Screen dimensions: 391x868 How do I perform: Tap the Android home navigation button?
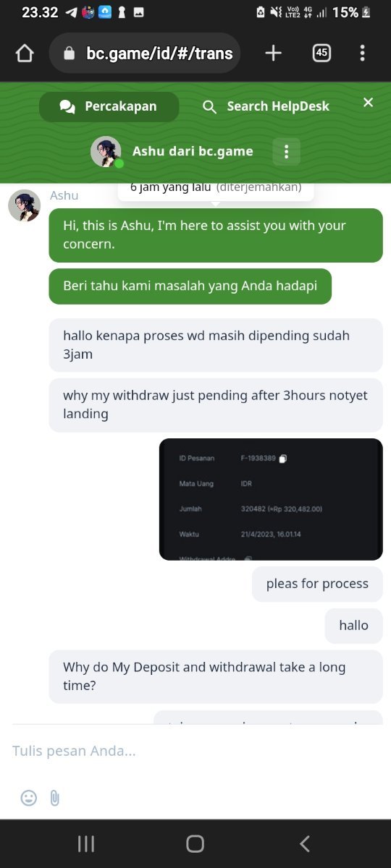pos(195,843)
